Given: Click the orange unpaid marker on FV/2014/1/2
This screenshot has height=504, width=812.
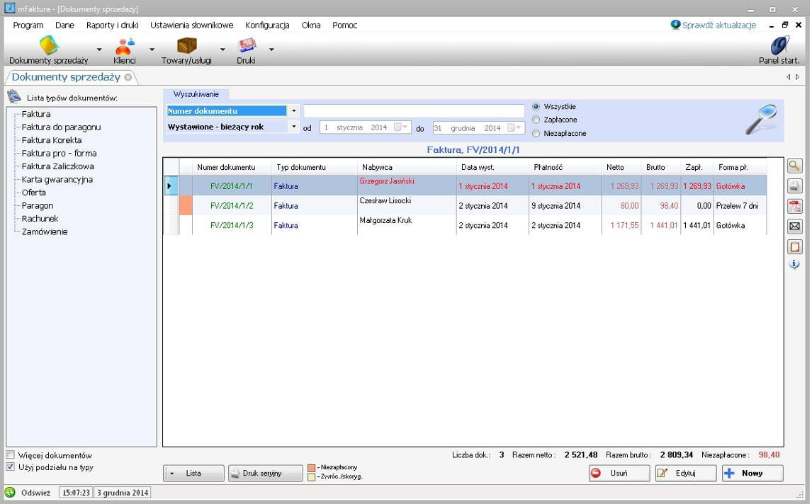Looking at the screenshot, I should click(186, 205).
